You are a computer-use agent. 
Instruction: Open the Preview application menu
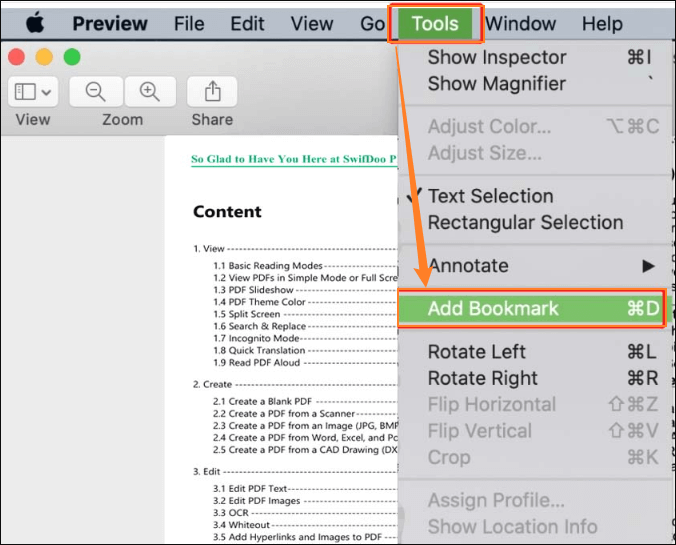(110, 23)
